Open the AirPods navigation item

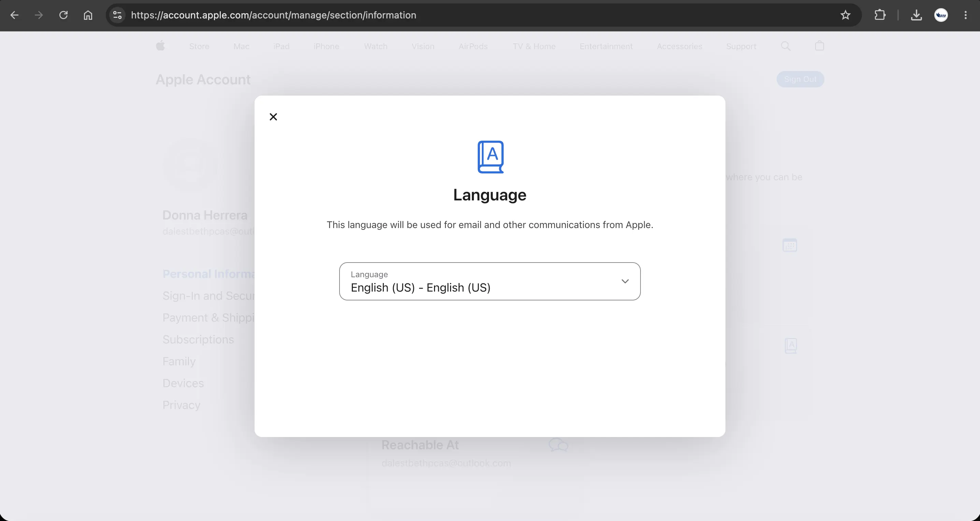tap(473, 46)
